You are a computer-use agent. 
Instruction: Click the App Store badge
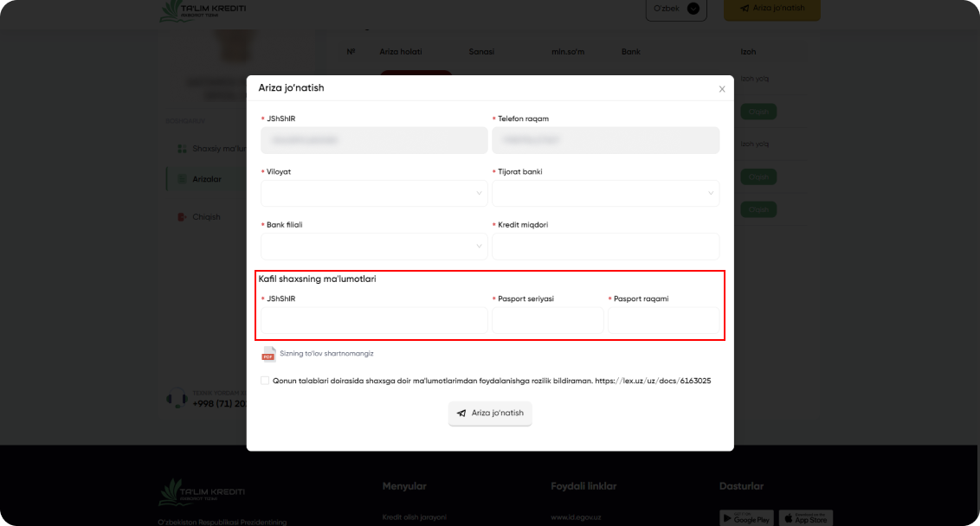(x=806, y=518)
